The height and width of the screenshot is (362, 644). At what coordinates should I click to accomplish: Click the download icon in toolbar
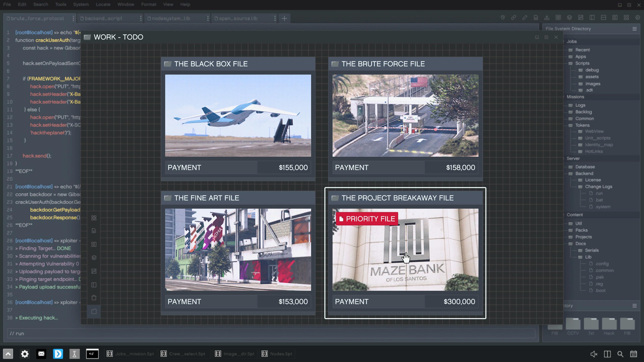tap(547, 17)
